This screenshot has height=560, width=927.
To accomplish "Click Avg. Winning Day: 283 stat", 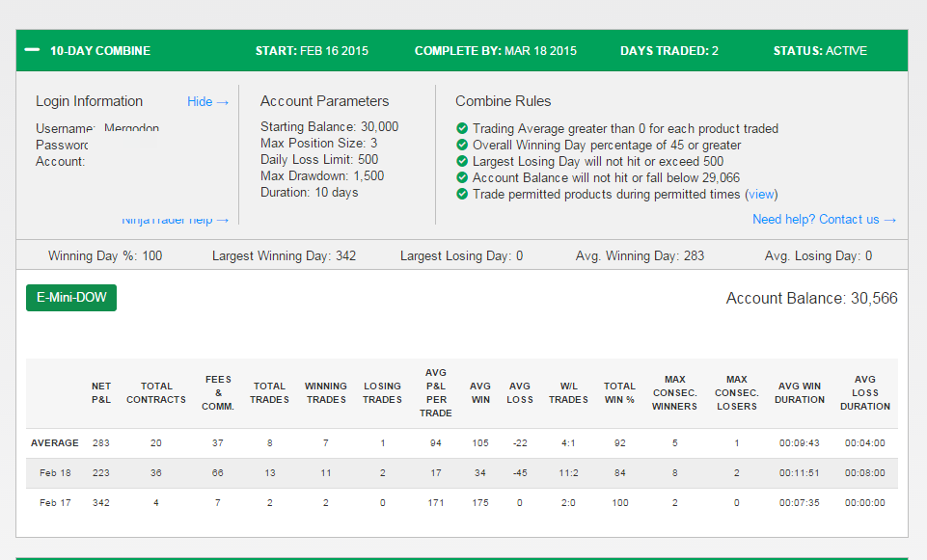I will 641,255.
